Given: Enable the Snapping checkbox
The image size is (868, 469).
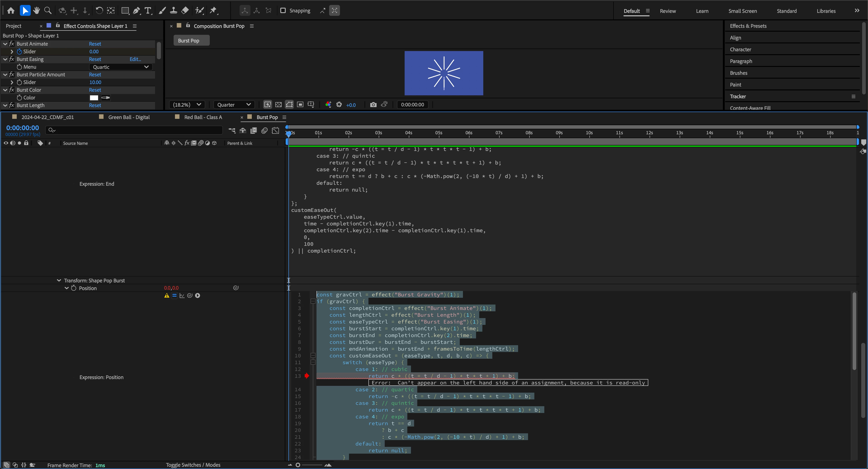Looking at the screenshot, I should click(x=283, y=10).
